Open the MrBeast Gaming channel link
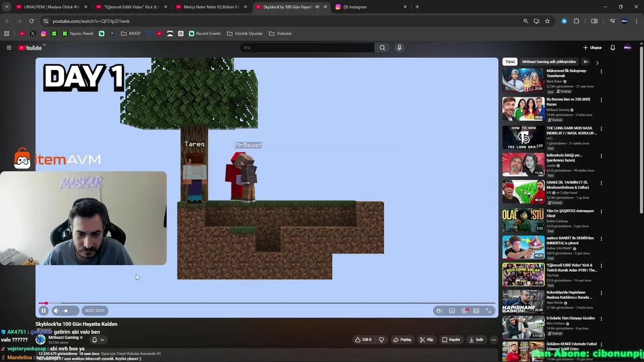 pyautogui.click(x=63, y=337)
